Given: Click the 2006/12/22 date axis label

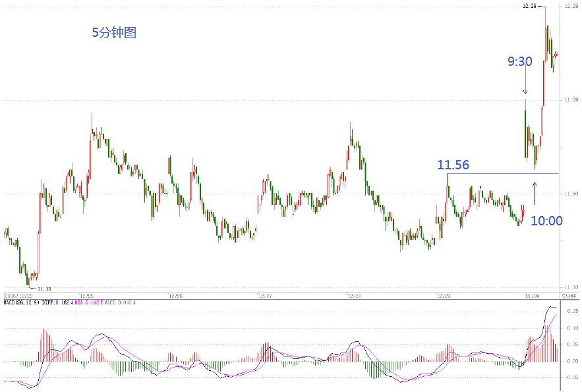Looking at the screenshot, I should coord(18,296).
